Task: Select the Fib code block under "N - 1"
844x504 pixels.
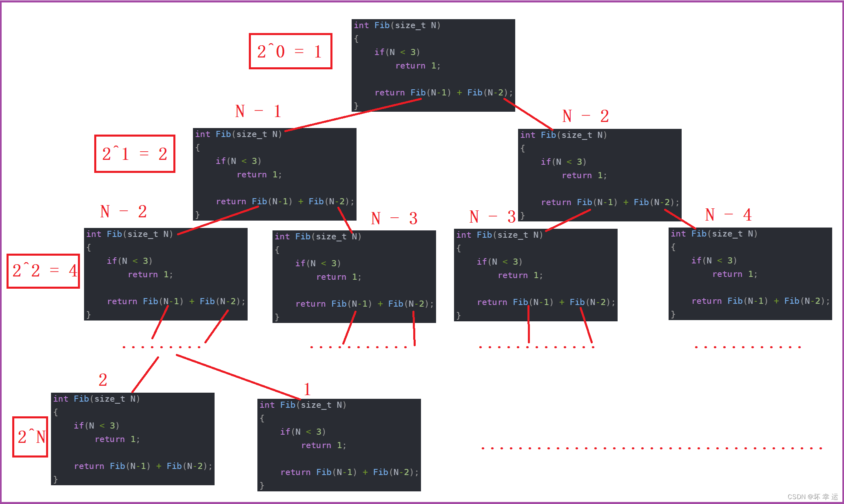Action: (275, 174)
